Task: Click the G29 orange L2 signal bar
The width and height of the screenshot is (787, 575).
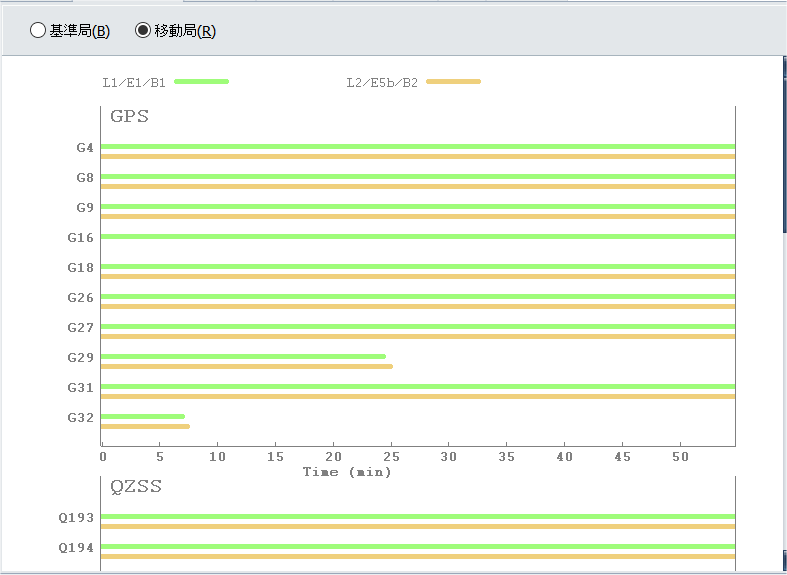Action: [x=247, y=366]
